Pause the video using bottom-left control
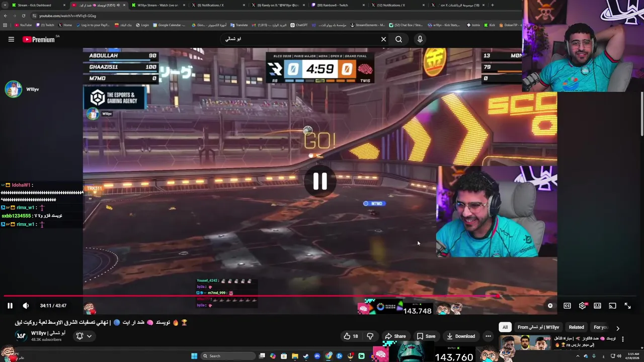 (x=10, y=306)
